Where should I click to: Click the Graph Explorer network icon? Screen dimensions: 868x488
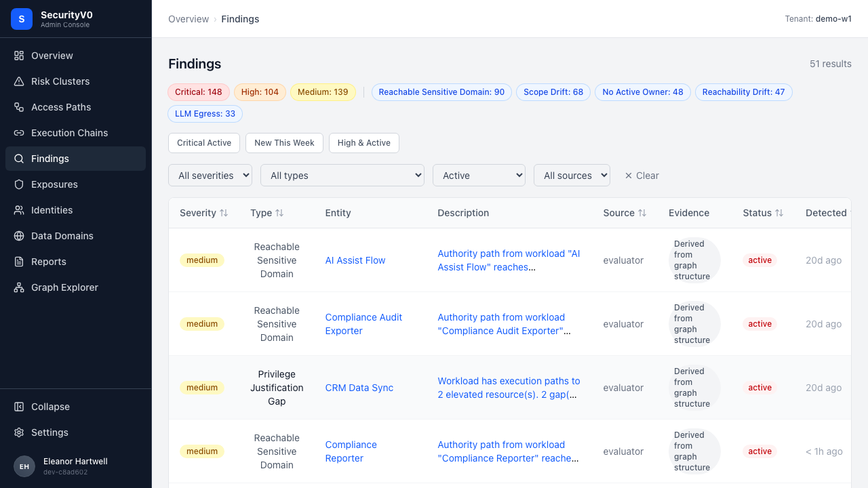point(19,287)
